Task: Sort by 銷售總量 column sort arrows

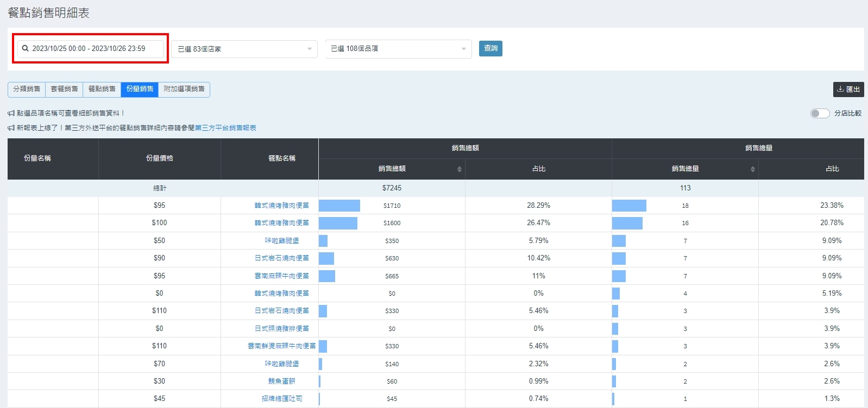Action: 752,169
